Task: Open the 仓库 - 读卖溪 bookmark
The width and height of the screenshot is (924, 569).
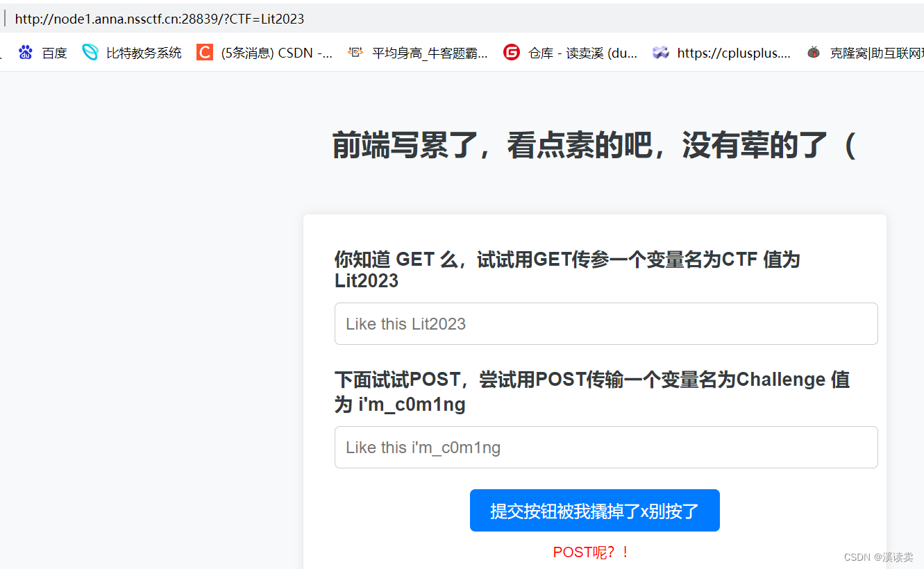Action: 582,53
